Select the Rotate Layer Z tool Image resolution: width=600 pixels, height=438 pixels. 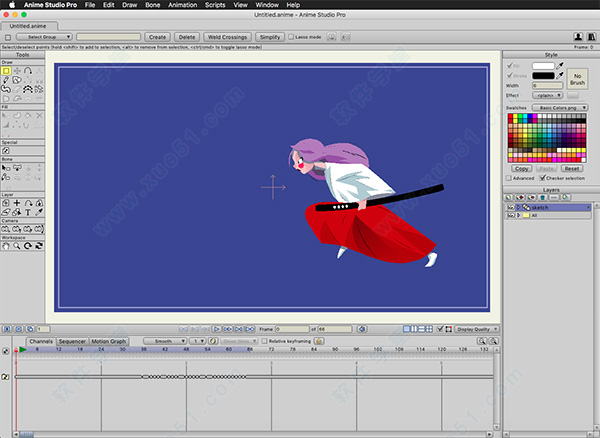(28, 203)
